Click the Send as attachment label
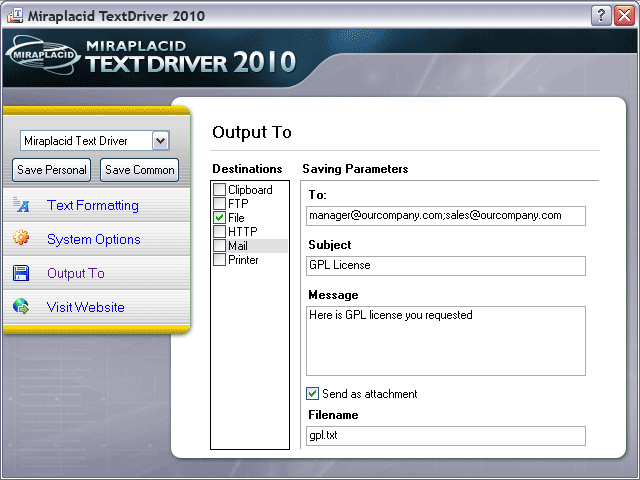 (370, 394)
